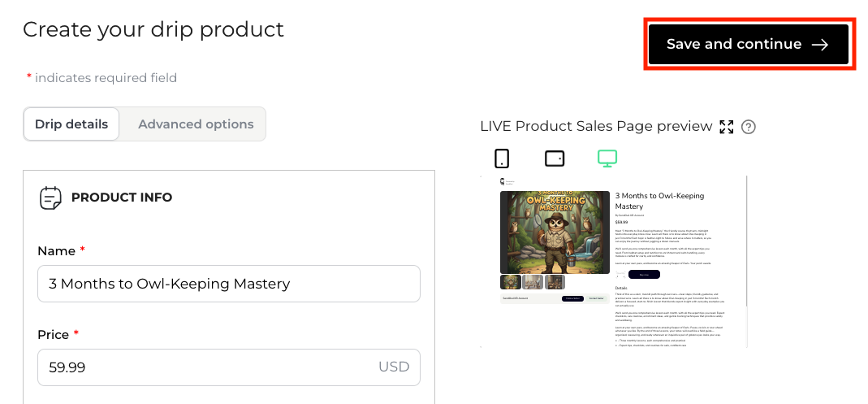Select the Drip details tab
Image resolution: width=868 pixels, height=404 pixels.
point(71,124)
